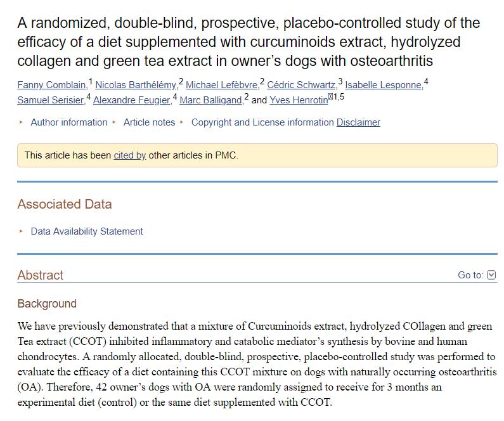The height and width of the screenshot is (421, 504).
Task: Open author Cédric Schwartz's link
Action: pyautogui.click(x=302, y=85)
